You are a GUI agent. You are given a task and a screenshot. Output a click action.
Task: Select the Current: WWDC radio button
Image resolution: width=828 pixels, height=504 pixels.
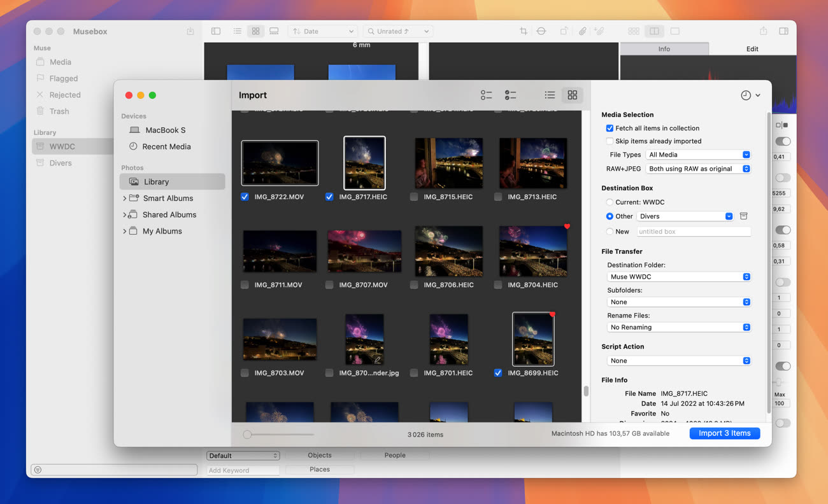point(610,202)
